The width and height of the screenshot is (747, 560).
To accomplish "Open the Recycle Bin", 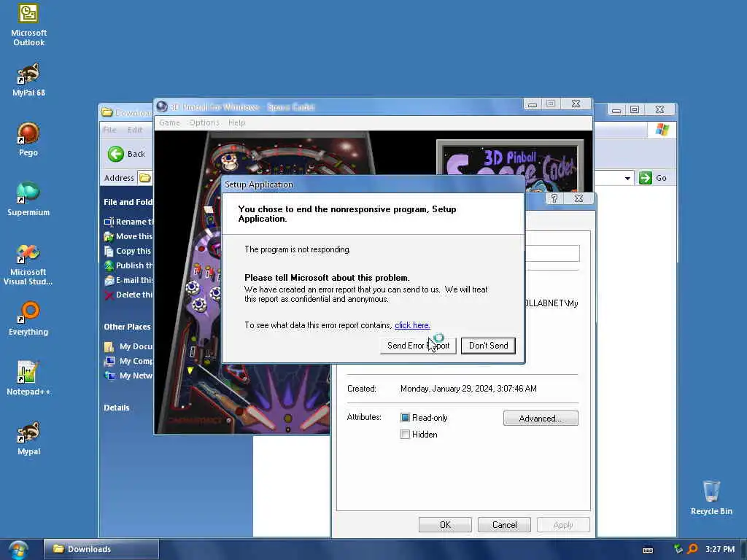I will (711, 497).
